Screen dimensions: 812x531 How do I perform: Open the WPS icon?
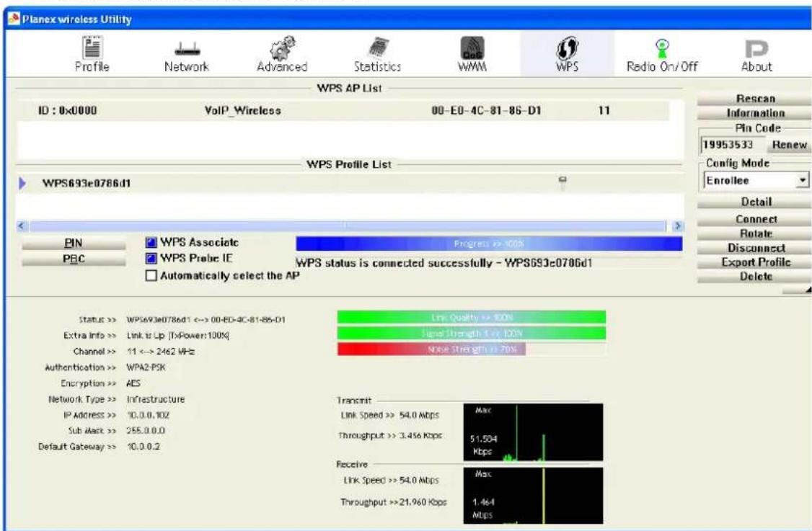point(567,48)
